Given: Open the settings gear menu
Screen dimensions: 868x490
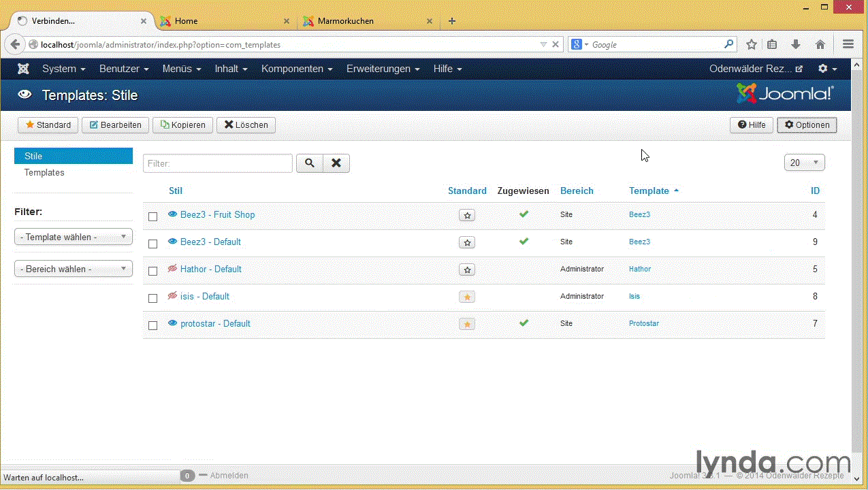Looking at the screenshot, I should pos(827,69).
